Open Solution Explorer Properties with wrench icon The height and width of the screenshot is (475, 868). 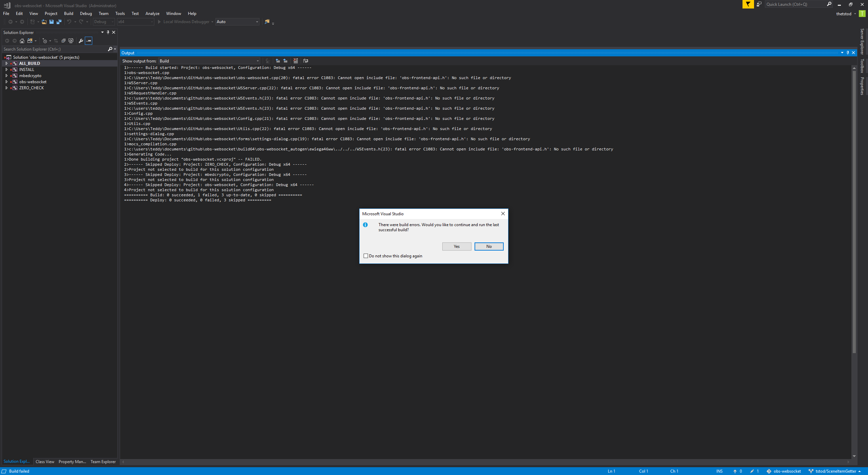81,41
